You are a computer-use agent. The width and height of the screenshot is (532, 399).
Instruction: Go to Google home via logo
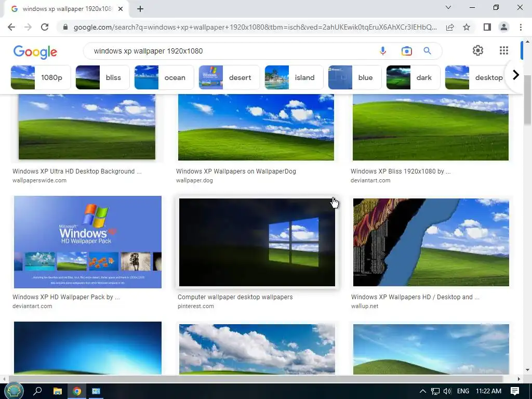(35, 52)
